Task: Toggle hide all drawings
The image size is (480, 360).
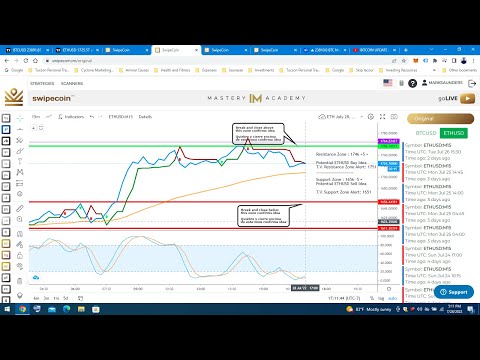Action: [x=20, y=266]
